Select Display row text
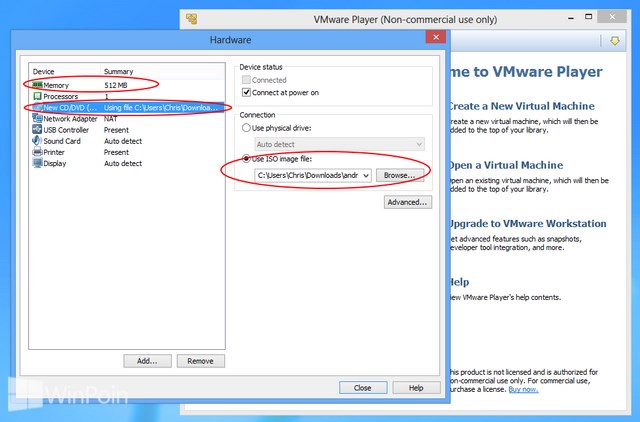This screenshot has height=422, width=640. tap(55, 163)
